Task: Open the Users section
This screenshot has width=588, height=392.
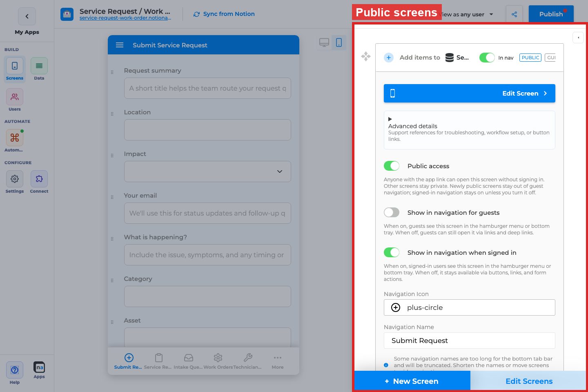Action: coord(15,100)
